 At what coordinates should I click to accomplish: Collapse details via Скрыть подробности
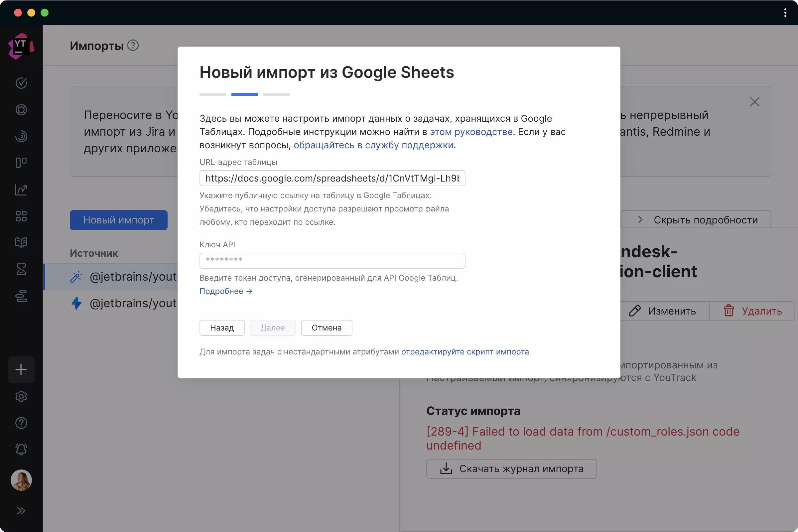tap(706, 220)
